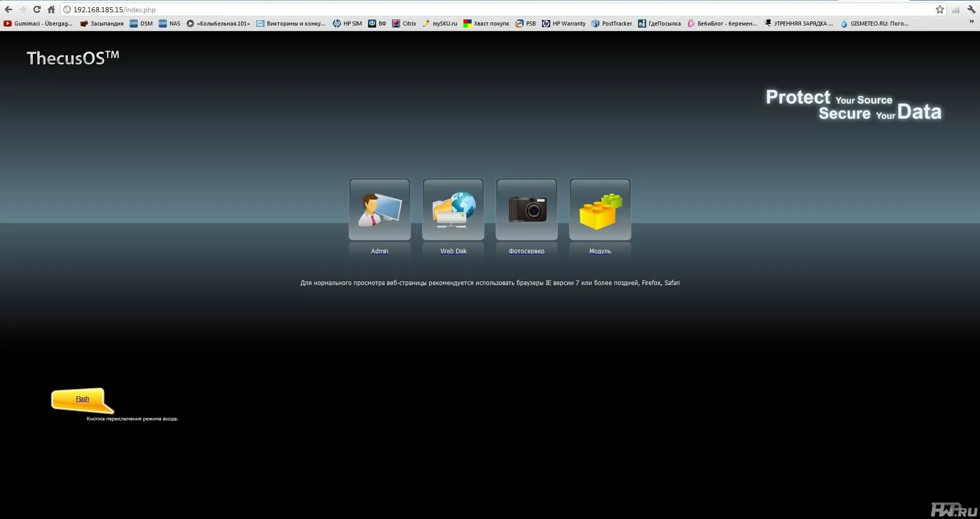This screenshot has width=980, height=519.
Task: Open the «Колыбельная.101» bookmark
Action: tap(218, 23)
